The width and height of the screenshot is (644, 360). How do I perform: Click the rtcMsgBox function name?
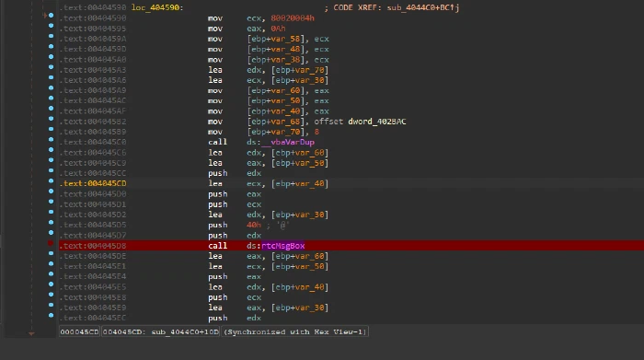pos(283,246)
